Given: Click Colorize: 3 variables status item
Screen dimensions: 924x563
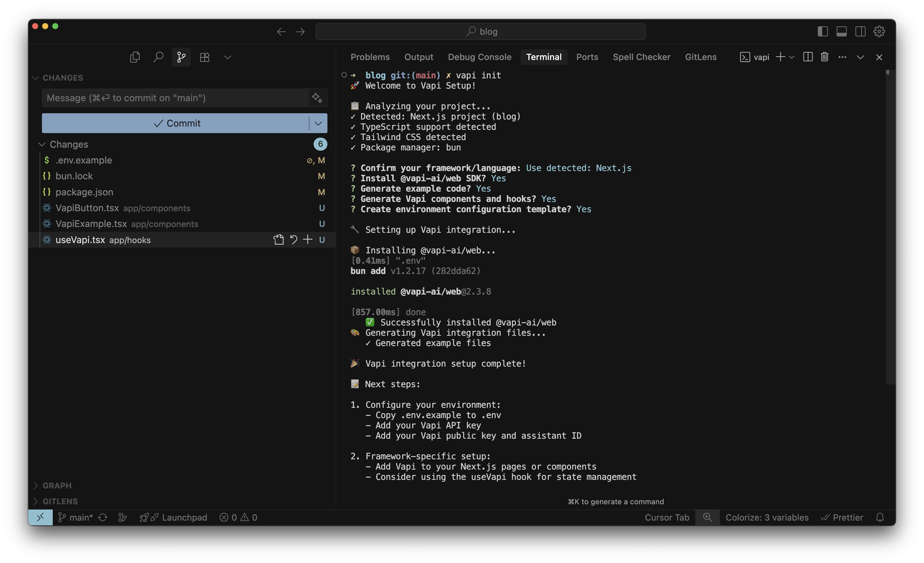Looking at the screenshot, I should point(767,517).
